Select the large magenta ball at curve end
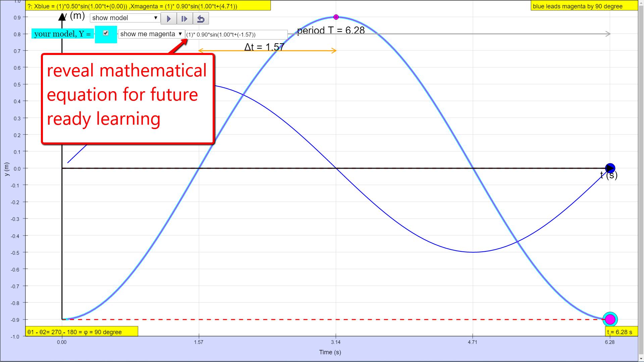This screenshot has width=644, height=362. [610, 319]
